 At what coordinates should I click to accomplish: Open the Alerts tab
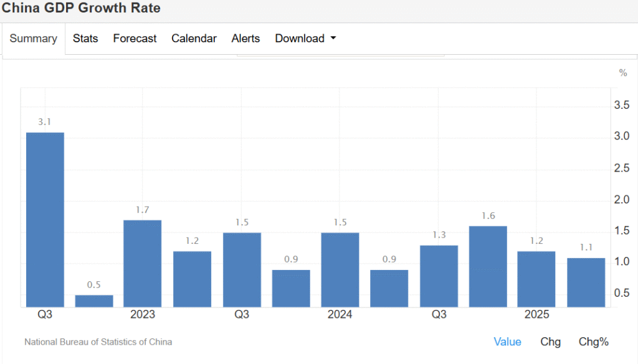[x=245, y=39]
